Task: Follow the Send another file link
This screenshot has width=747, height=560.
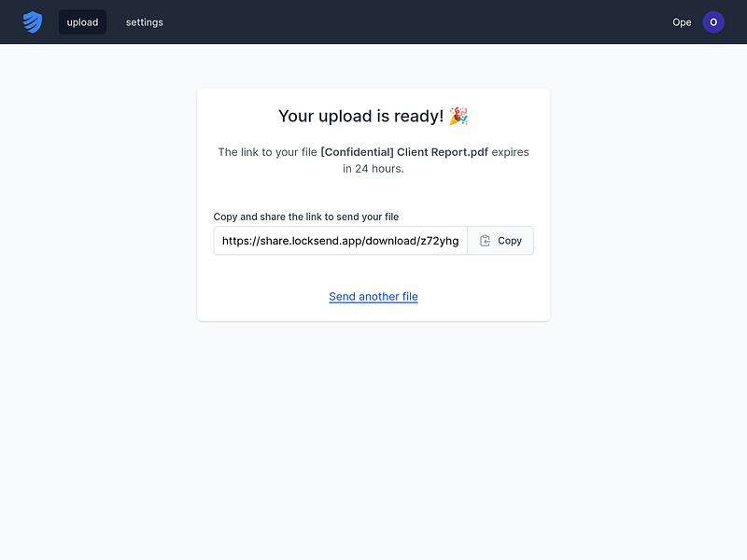Action: (x=373, y=296)
